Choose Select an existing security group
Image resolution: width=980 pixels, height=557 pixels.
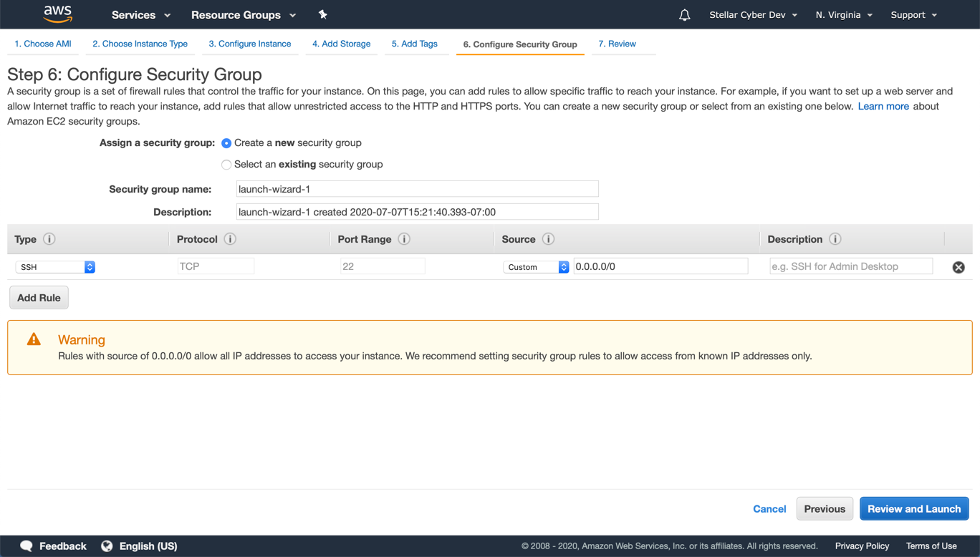pyautogui.click(x=226, y=165)
